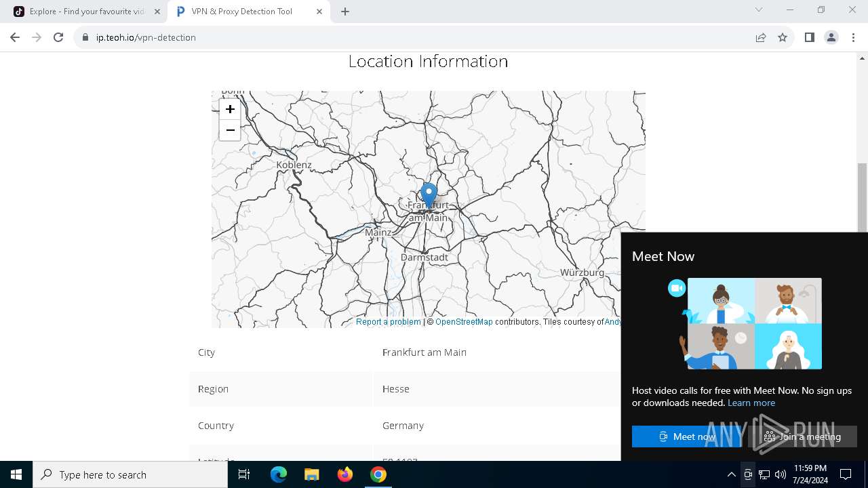Open a new browser tab

[x=344, y=12]
